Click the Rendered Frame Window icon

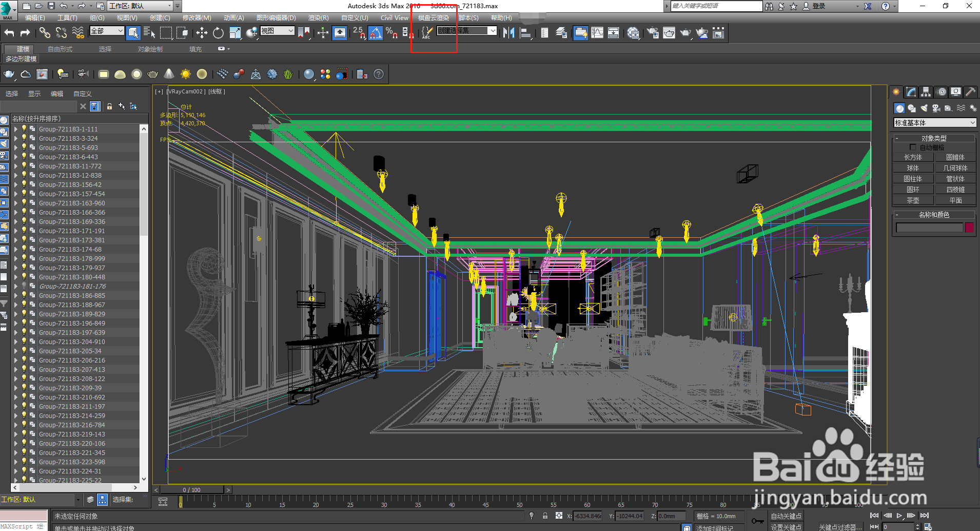tap(669, 33)
